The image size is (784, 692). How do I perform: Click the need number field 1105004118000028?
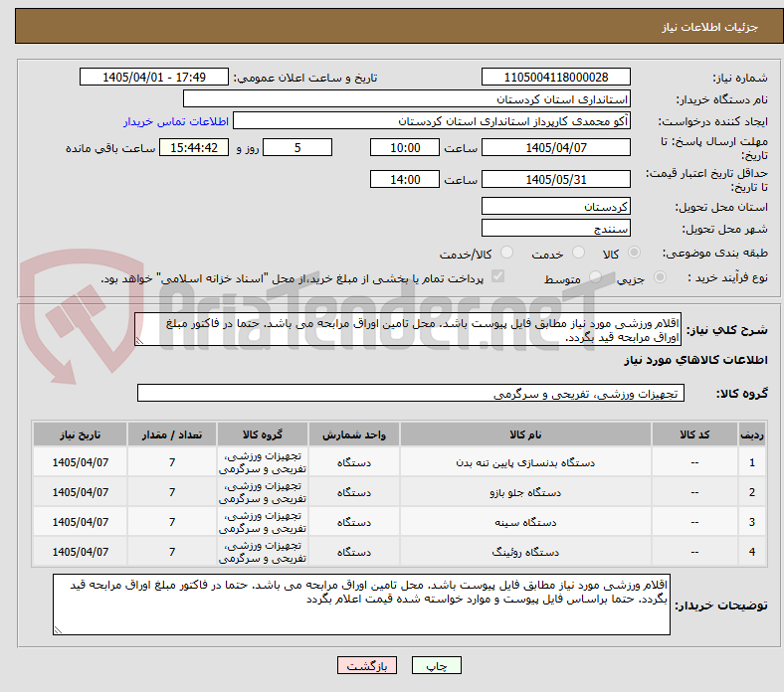(x=556, y=77)
